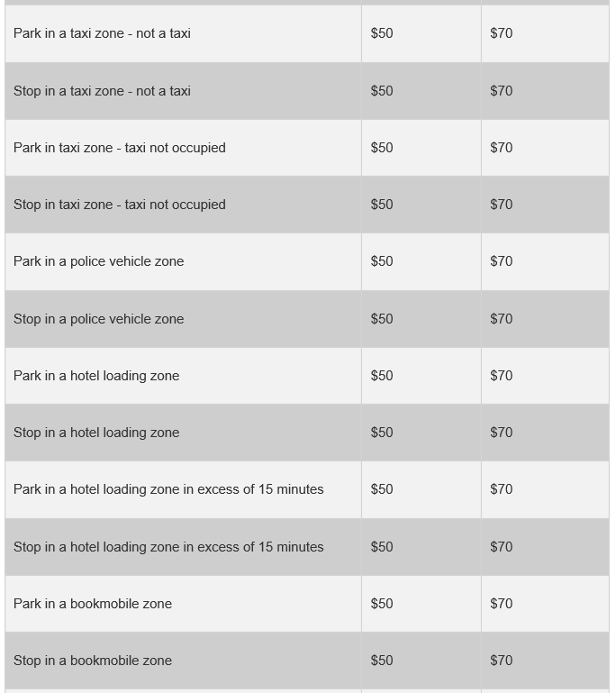This screenshot has width=616, height=693.
Task: Click 'Park in a taxi zone - not a taxi' text
Action: coord(102,33)
